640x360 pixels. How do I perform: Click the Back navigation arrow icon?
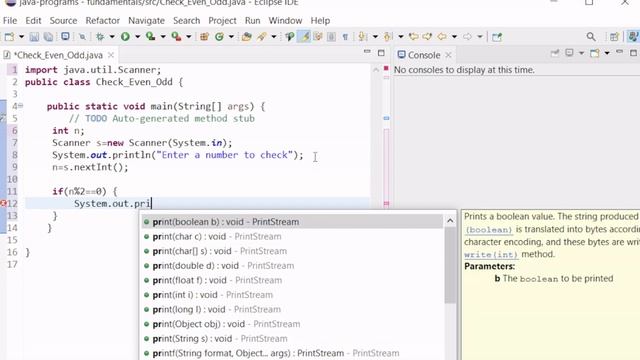[x=442, y=37]
